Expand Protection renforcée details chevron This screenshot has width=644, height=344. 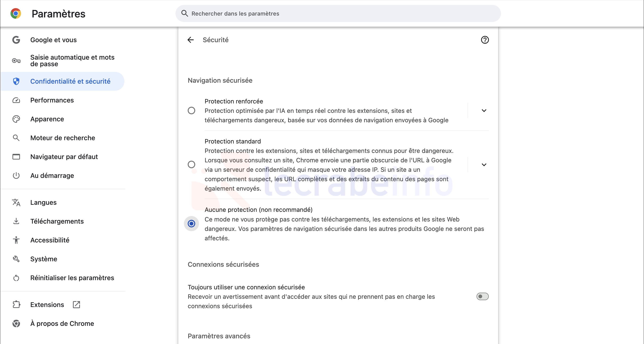point(484,111)
